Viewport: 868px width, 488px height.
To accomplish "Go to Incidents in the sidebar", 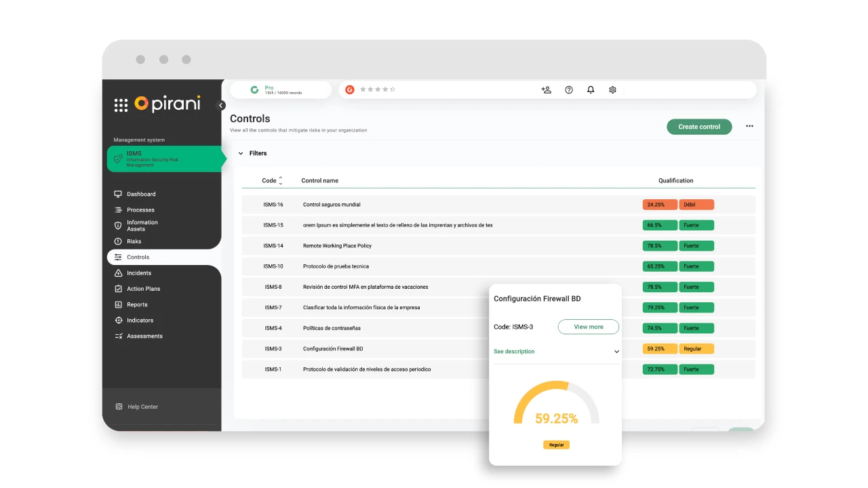I will point(139,273).
